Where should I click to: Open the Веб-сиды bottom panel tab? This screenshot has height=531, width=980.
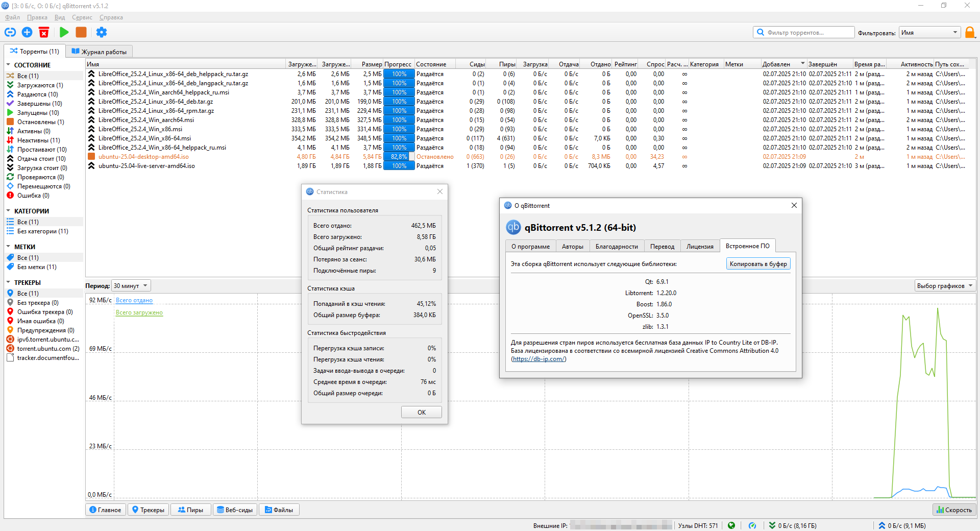[x=235, y=510]
